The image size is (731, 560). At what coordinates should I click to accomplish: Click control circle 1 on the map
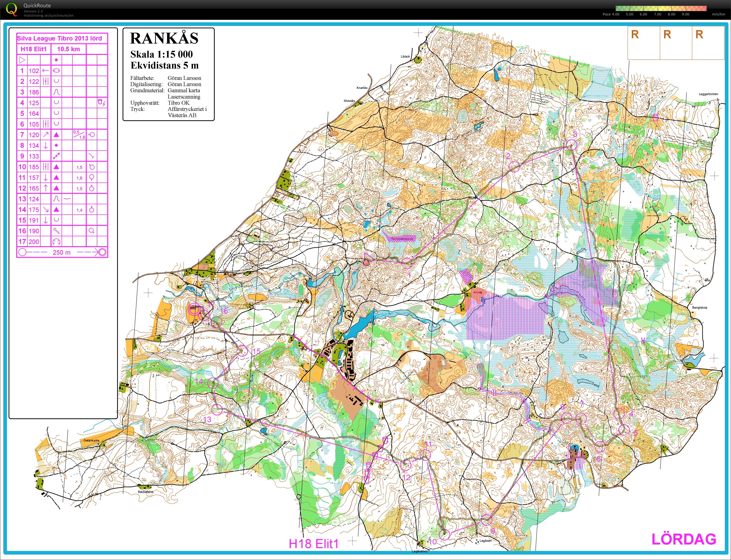pyautogui.click(x=407, y=263)
